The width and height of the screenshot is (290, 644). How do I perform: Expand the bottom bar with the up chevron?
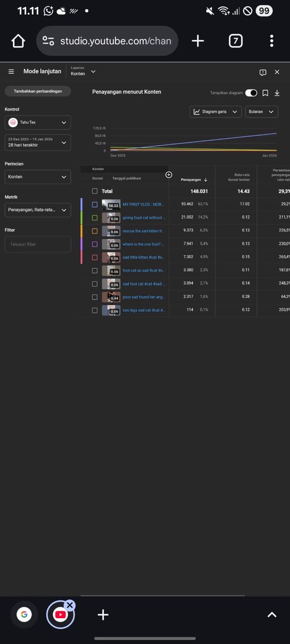[272, 615]
